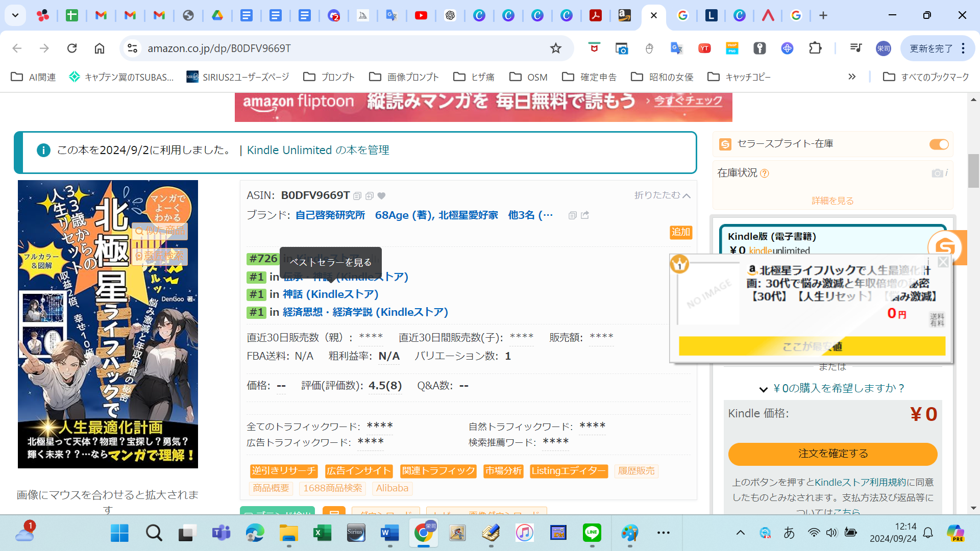
Task: Open Excel from the taskbar
Action: [x=322, y=533]
